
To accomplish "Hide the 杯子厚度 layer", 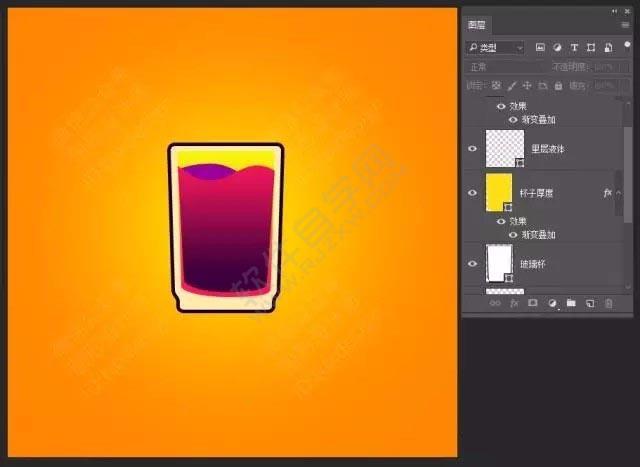I will (x=472, y=193).
